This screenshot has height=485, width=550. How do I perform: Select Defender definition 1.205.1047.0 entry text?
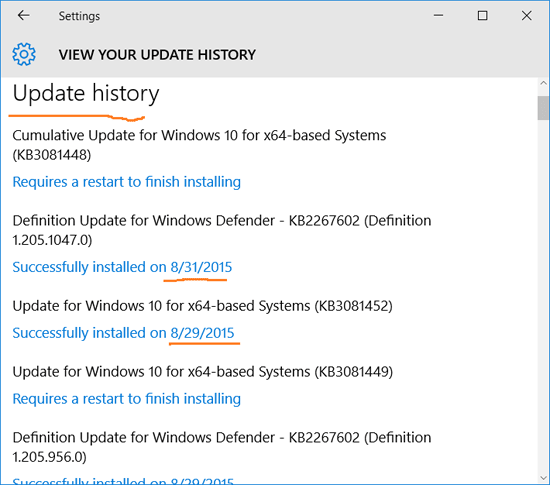pos(222,230)
